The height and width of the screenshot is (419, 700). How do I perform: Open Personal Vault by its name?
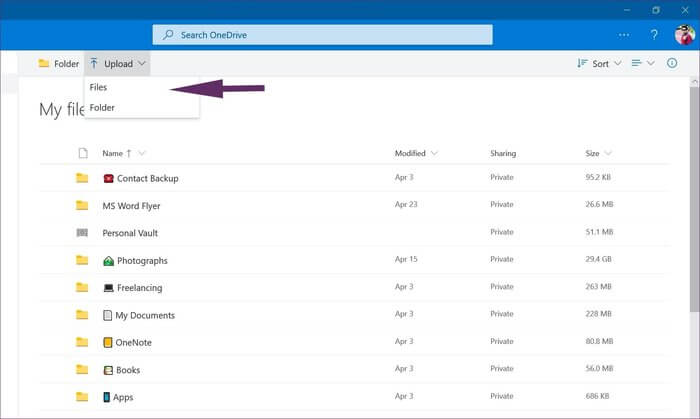coord(130,233)
